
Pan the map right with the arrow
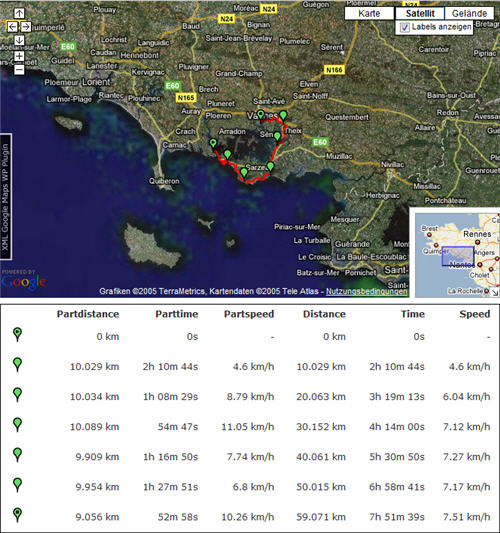coord(26,27)
